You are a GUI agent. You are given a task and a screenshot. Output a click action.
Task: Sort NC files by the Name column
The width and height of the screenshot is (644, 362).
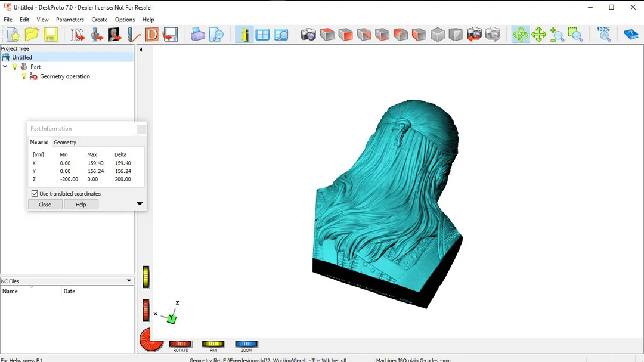tap(31, 291)
